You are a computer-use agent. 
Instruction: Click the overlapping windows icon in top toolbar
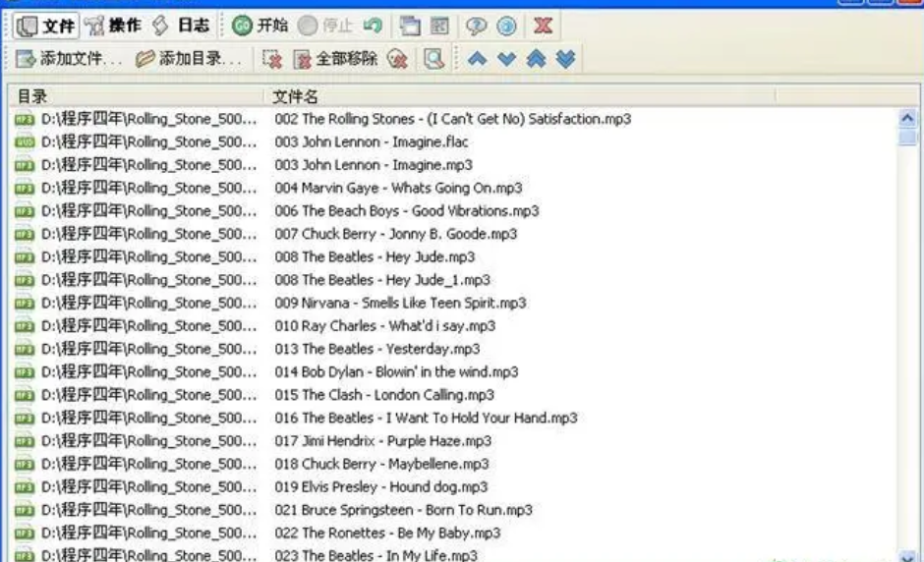point(410,26)
